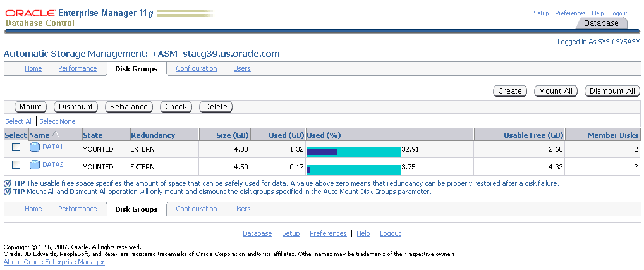Switch to the top Home tab
Viewport: 644px width, 270px height.
[x=33, y=69]
